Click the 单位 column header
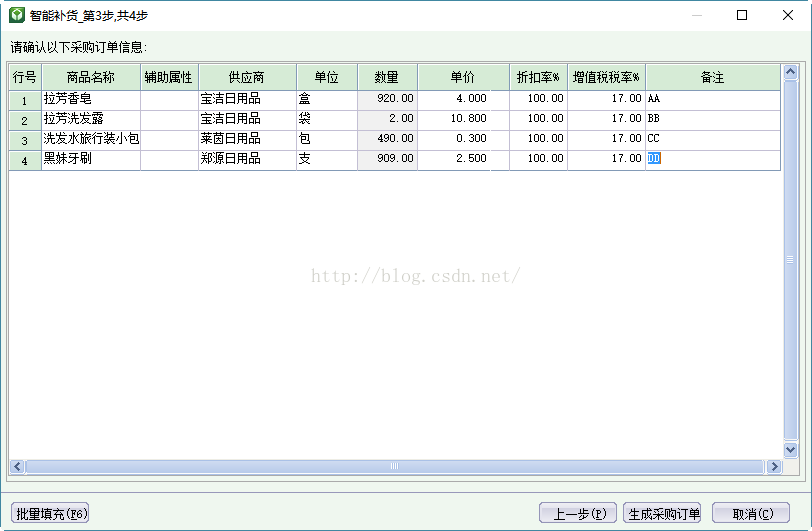Screen dimensions: 812x531 (x=327, y=77)
